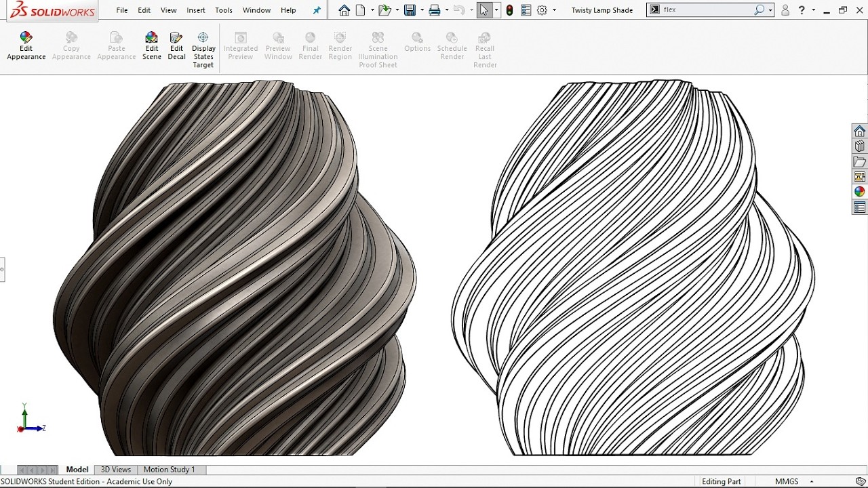868x488 pixels.
Task: Open Appearances task pane color ball
Action: (860, 192)
